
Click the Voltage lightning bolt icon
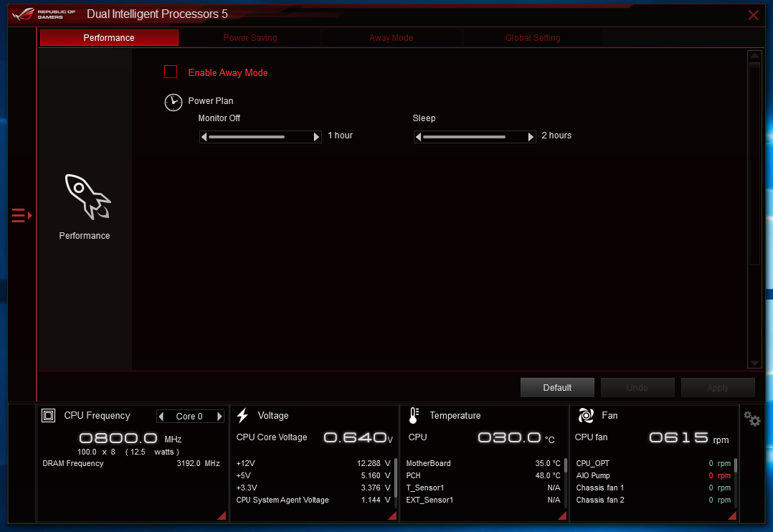pos(242,416)
